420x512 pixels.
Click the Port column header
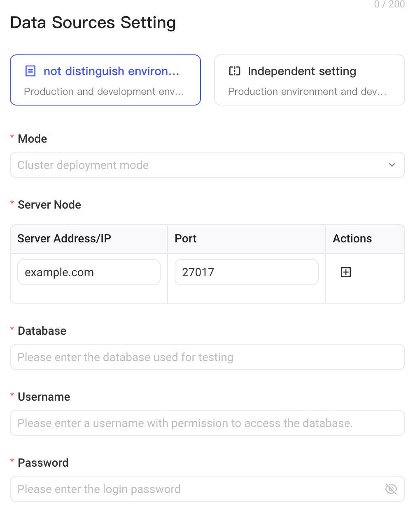[247, 239]
